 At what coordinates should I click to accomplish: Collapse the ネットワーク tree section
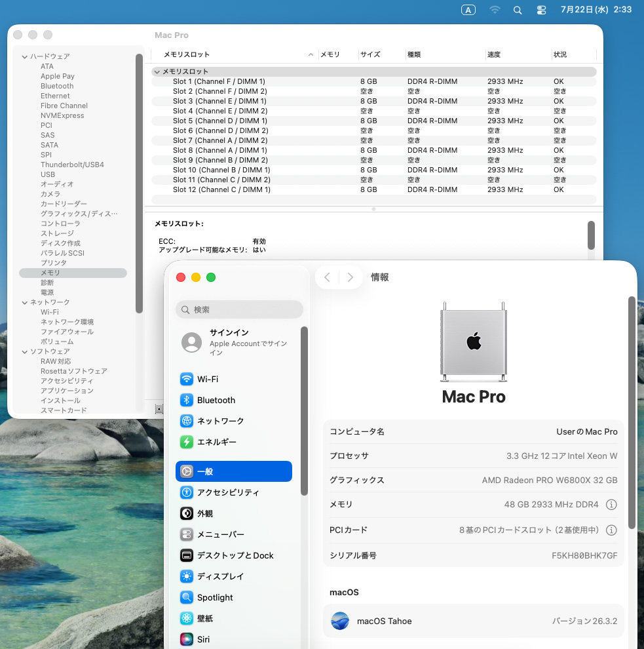(25, 303)
